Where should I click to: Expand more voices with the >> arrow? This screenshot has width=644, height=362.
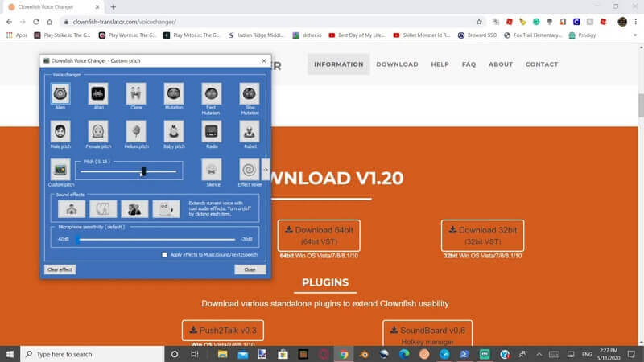pyautogui.click(x=266, y=170)
